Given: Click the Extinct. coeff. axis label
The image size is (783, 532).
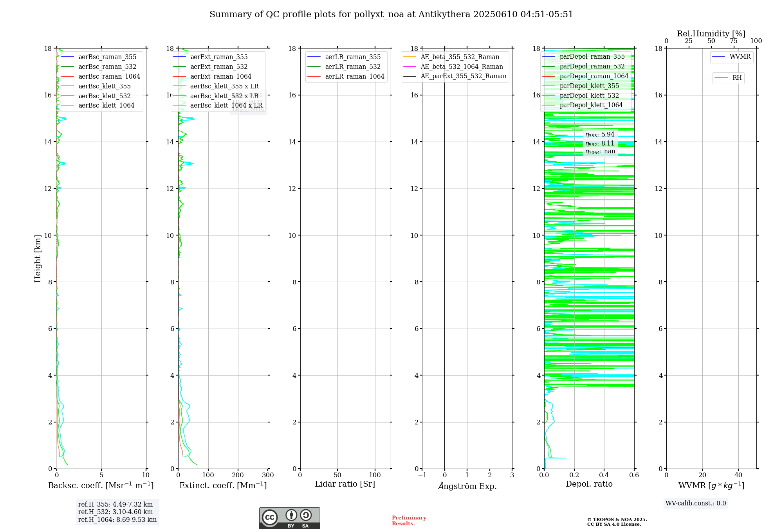Looking at the screenshot, I should coord(223,485).
